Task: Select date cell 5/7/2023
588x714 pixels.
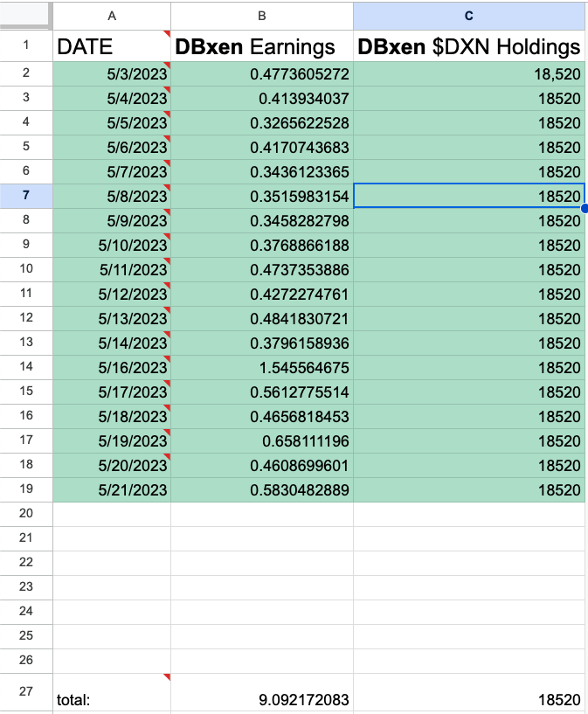Action: [112, 171]
